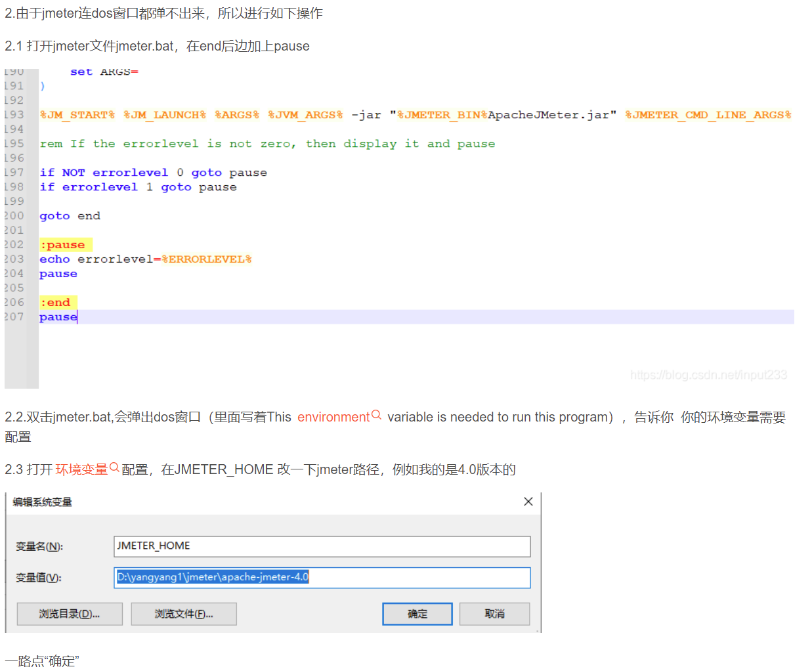Focus the 变量名 JMETER_HOME field
Viewport: 812px width, 671px height.
coord(322,546)
